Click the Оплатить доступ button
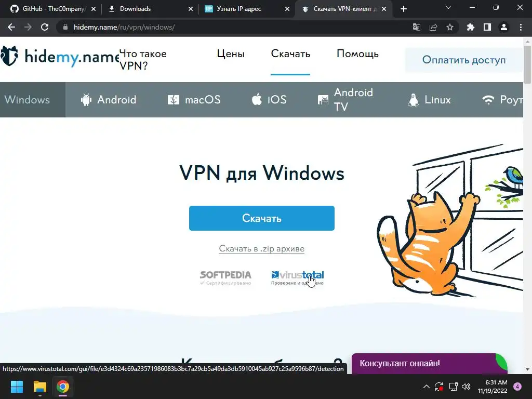This screenshot has height=399, width=532. pyautogui.click(x=464, y=60)
